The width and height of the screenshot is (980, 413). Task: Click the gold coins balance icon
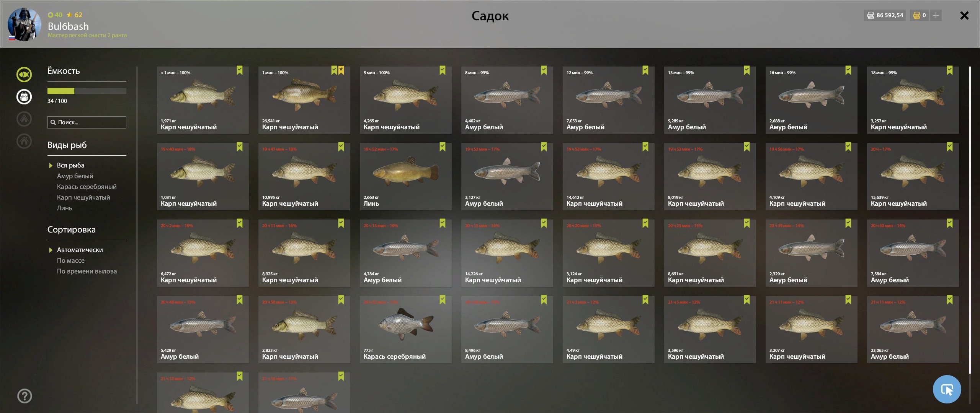917,15
